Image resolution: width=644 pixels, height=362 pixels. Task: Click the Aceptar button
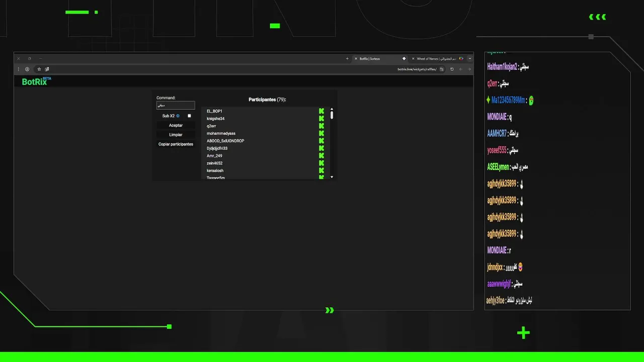(176, 125)
